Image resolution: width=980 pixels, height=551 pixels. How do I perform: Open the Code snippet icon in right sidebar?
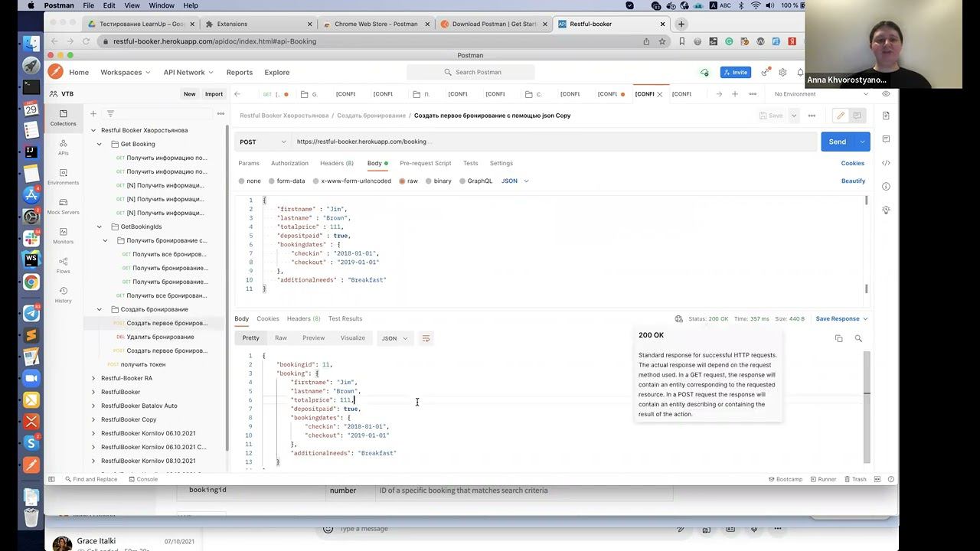click(x=886, y=163)
